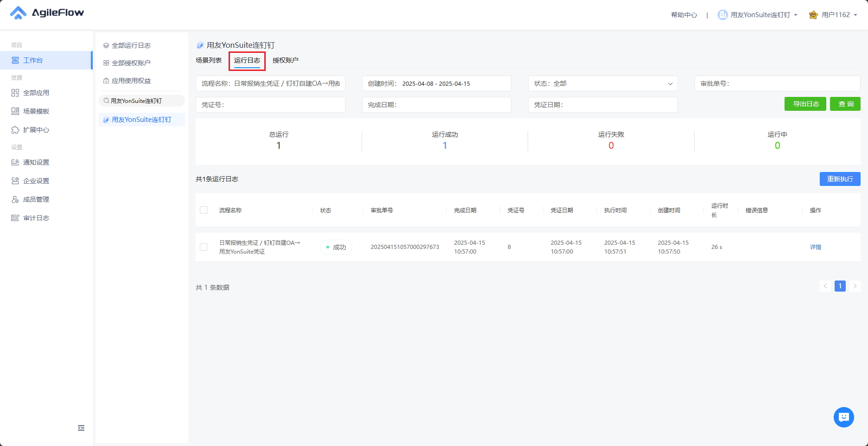Image resolution: width=868 pixels, height=446 pixels.
Task: Click the 流程名称 column header
Action: (x=230, y=210)
